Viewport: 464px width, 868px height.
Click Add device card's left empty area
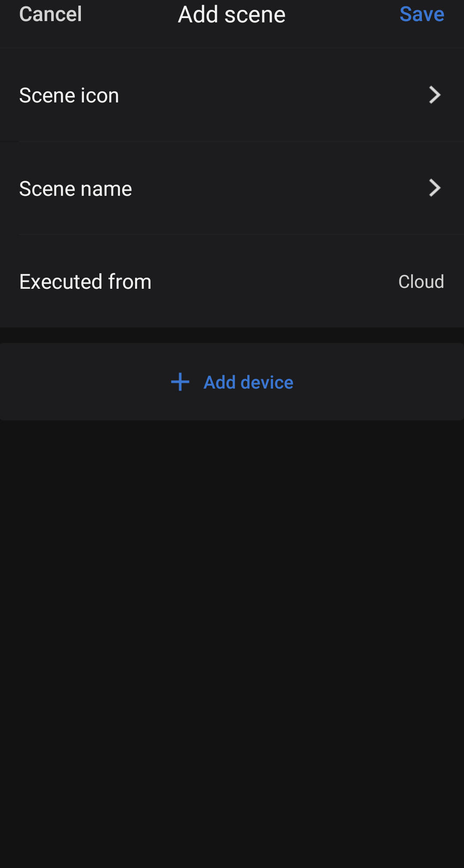77,382
